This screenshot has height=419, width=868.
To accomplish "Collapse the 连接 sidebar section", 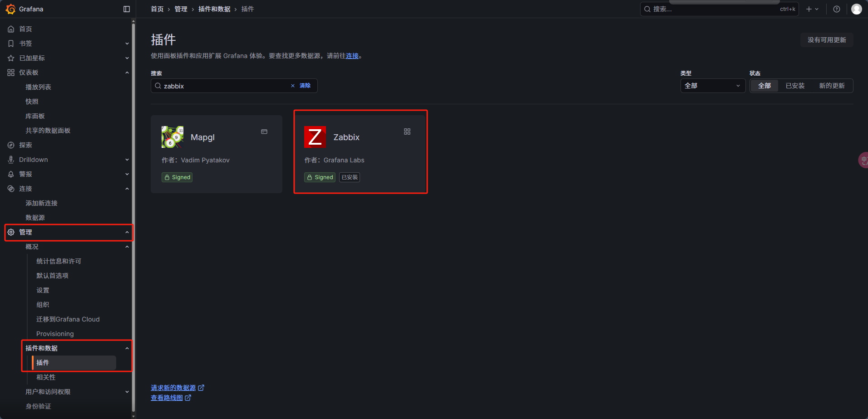I will click(x=127, y=189).
